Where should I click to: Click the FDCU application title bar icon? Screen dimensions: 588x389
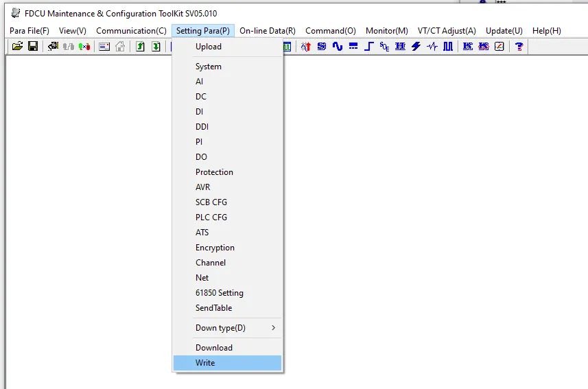[x=15, y=13]
